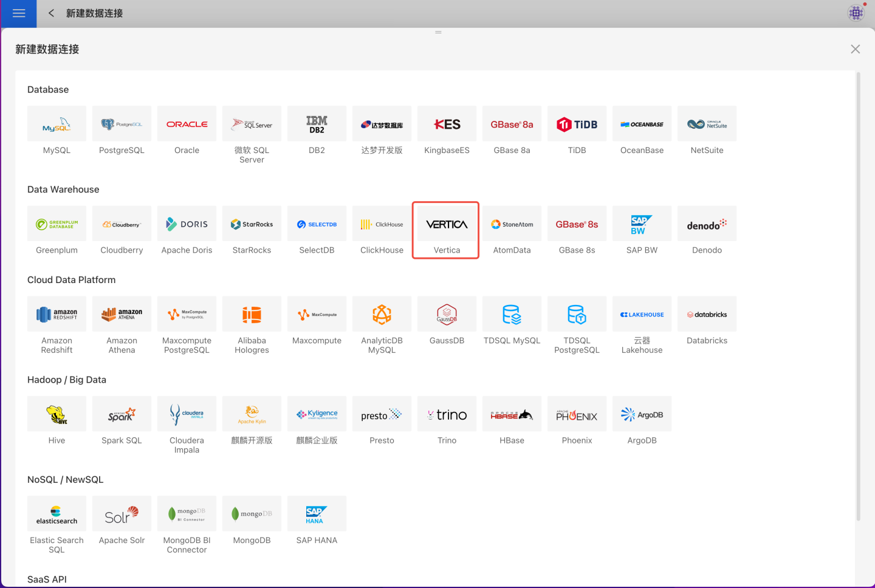Pick the Vertica data warehouse tile
The image size is (875, 588).
click(447, 225)
